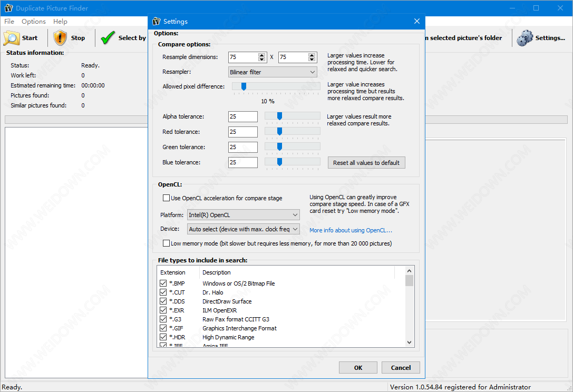This screenshot has height=392, width=573.
Task: Open the File menu
Action: click(x=9, y=21)
